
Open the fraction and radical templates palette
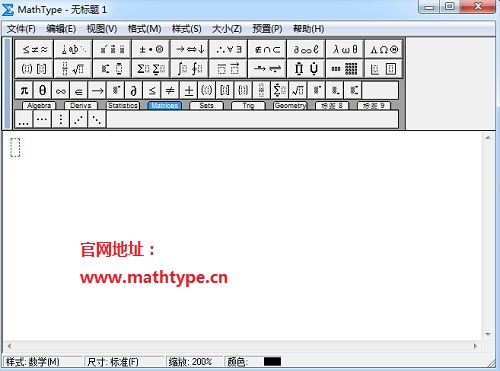click(x=73, y=69)
